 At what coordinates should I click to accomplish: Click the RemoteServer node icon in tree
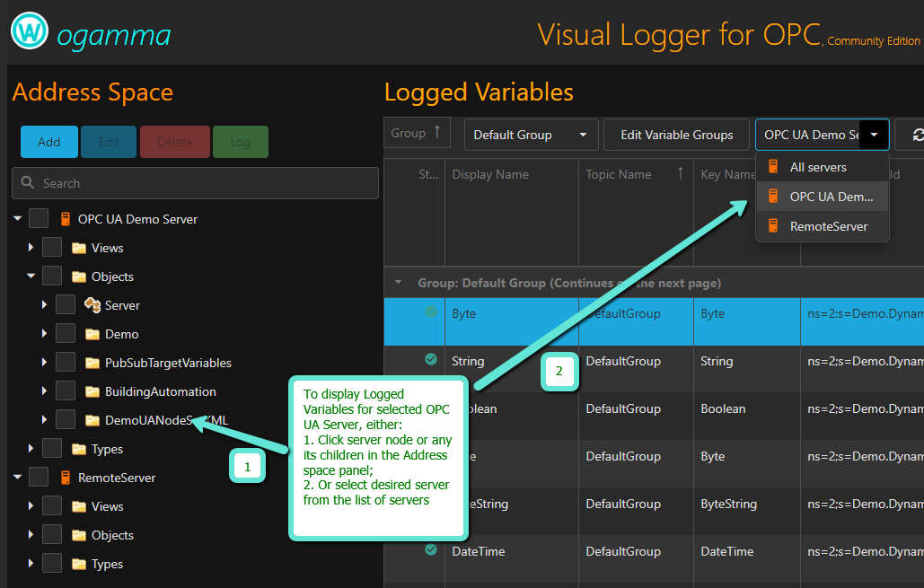(x=65, y=478)
